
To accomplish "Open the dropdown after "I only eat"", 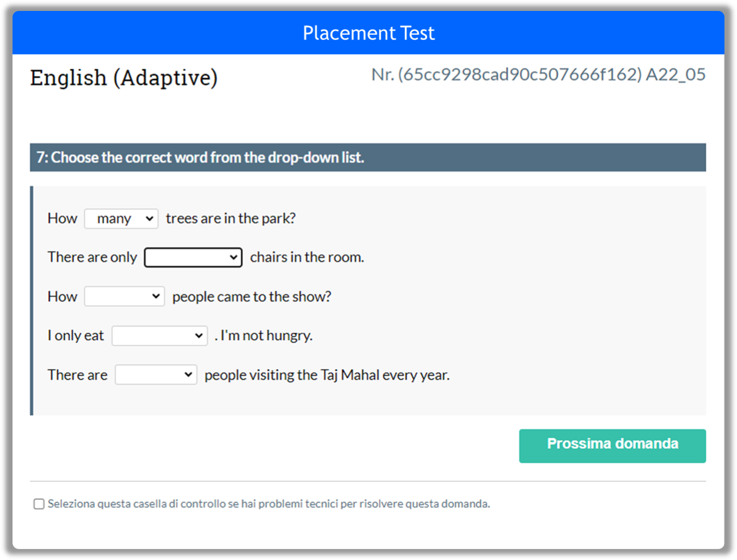I will (x=160, y=336).
